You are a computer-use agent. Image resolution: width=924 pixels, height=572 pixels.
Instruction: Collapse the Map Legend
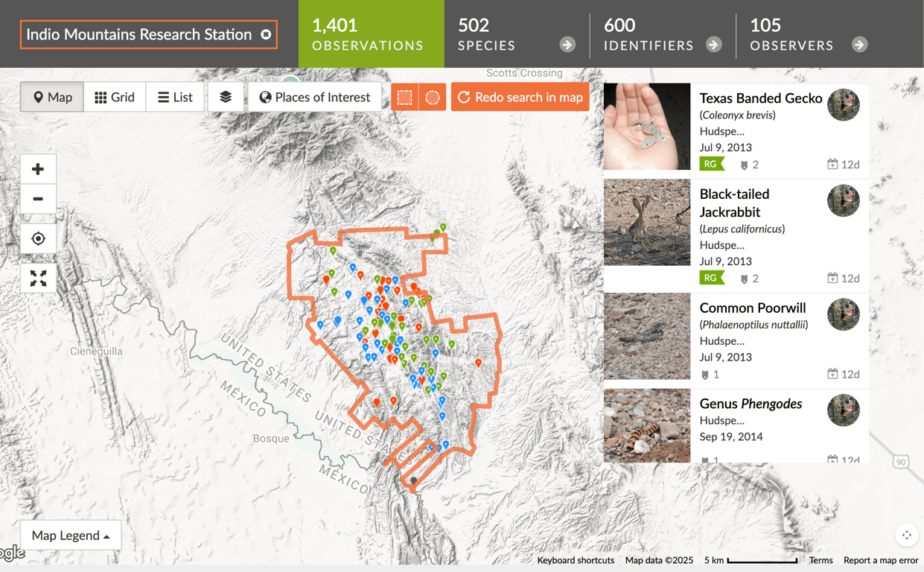point(70,535)
